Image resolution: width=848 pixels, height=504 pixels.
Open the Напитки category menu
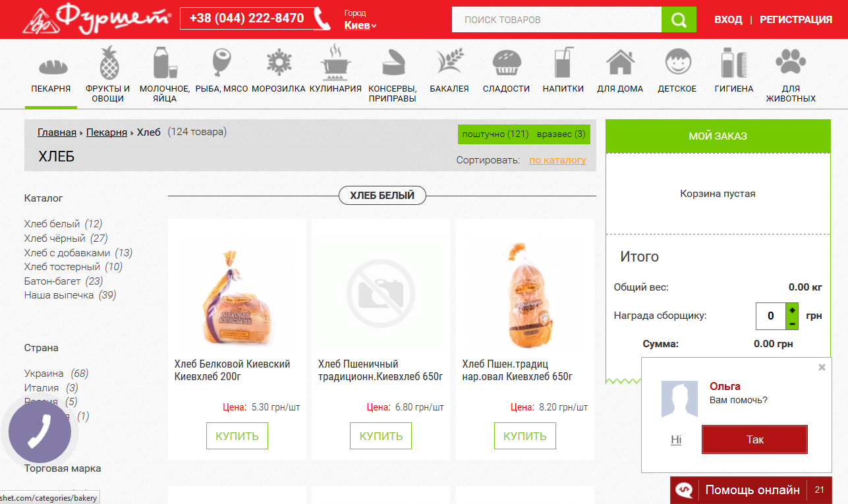point(563,88)
